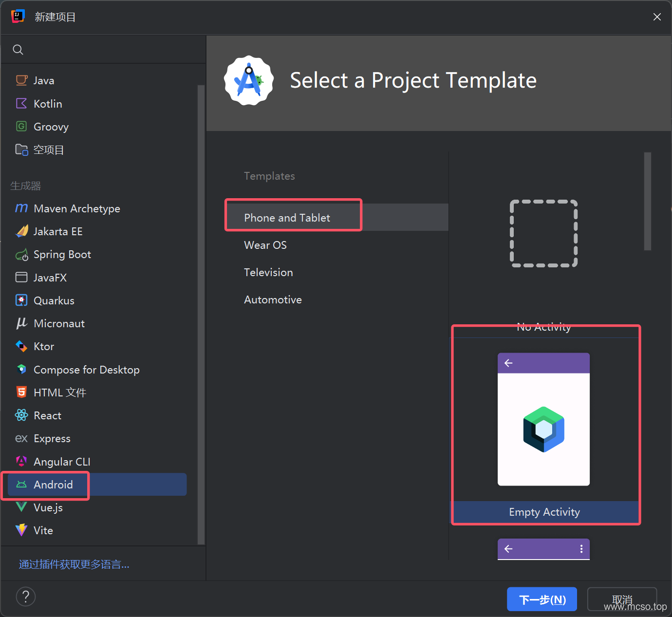Select the Jakarta EE generator
This screenshot has width=672, height=617.
97,231
